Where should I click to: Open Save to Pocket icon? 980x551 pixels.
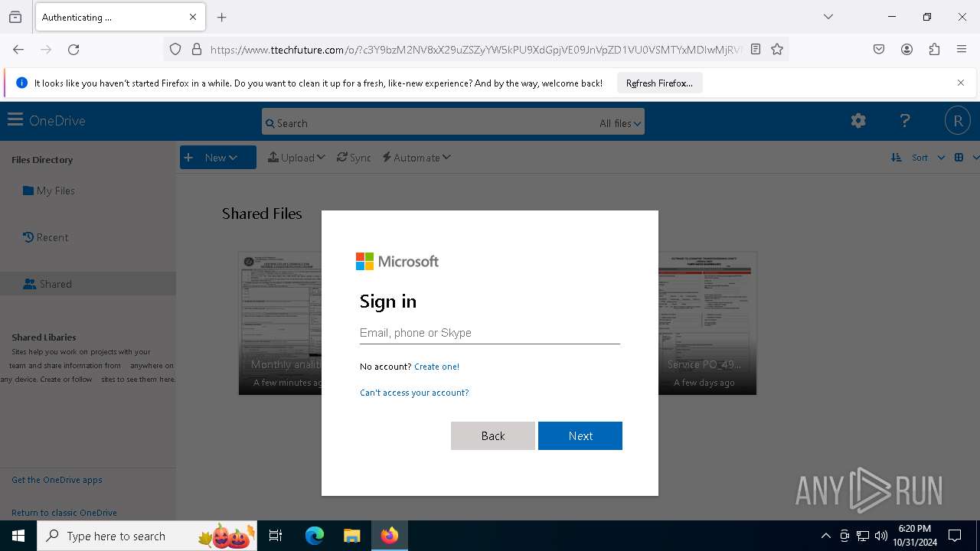tap(879, 49)
